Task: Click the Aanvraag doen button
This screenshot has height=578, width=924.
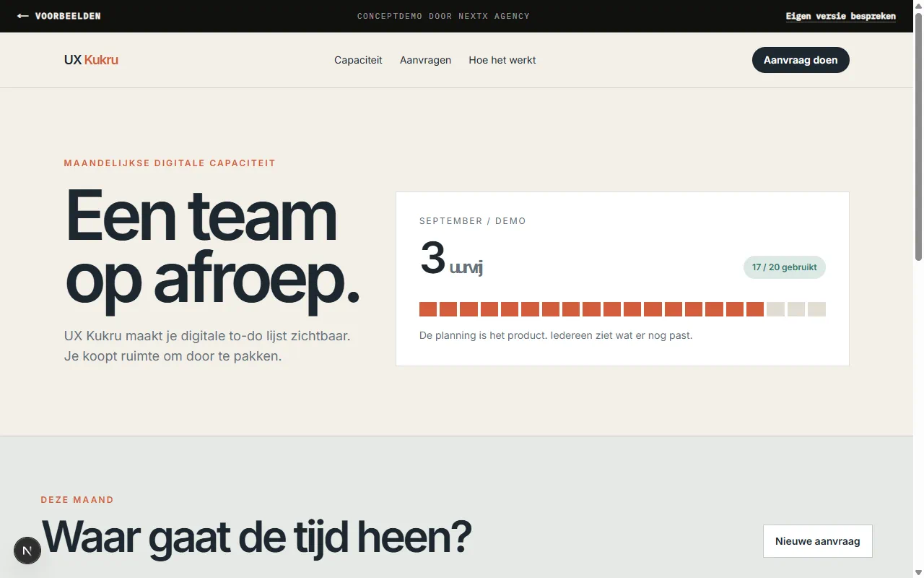Action: [x=801, y=60]
